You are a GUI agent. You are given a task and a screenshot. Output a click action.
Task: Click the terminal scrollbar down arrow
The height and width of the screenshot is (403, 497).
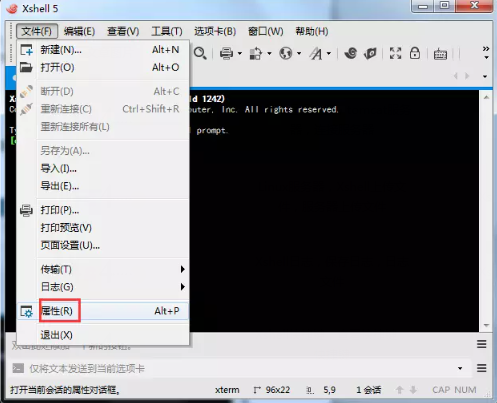[x=486, y=325]
